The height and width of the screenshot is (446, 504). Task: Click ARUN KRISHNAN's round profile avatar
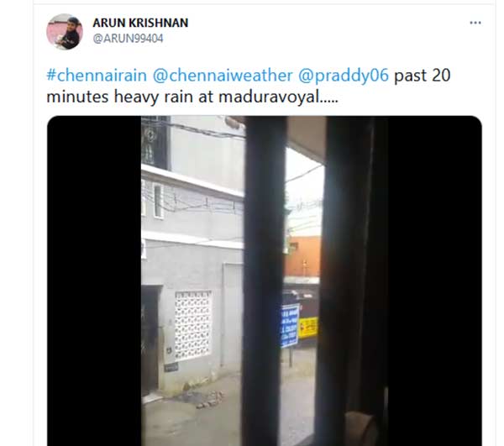(65, 31)
